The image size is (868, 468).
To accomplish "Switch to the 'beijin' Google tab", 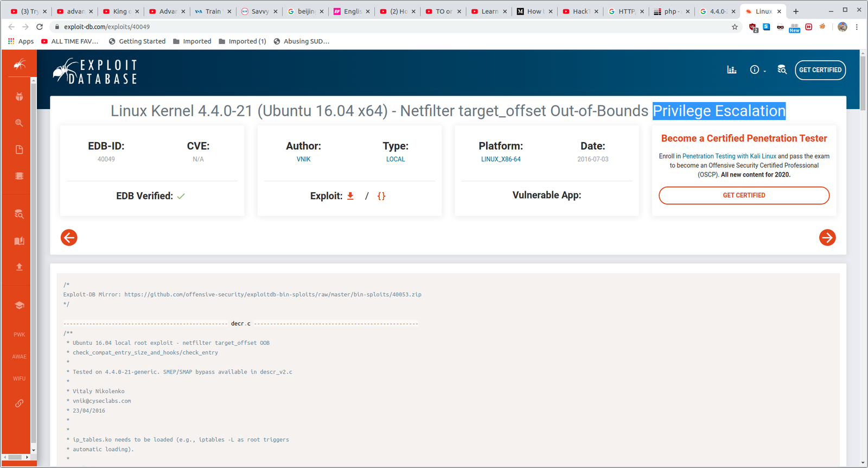I will coord(305,11).
